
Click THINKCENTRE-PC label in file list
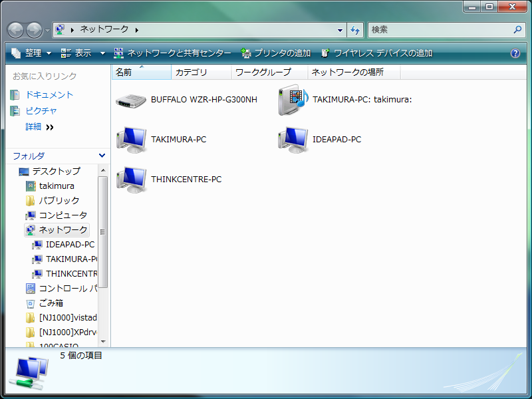tap(186, 179)
